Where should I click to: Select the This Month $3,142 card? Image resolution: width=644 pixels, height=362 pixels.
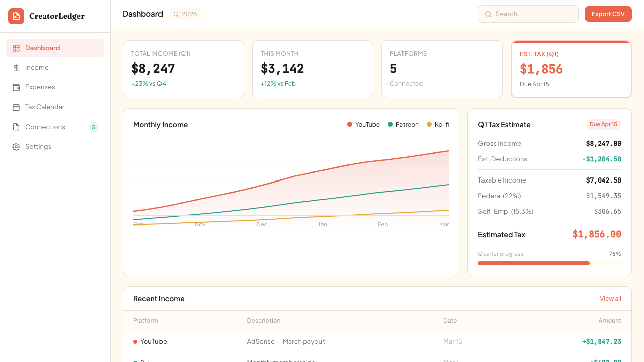pos(312,69)
